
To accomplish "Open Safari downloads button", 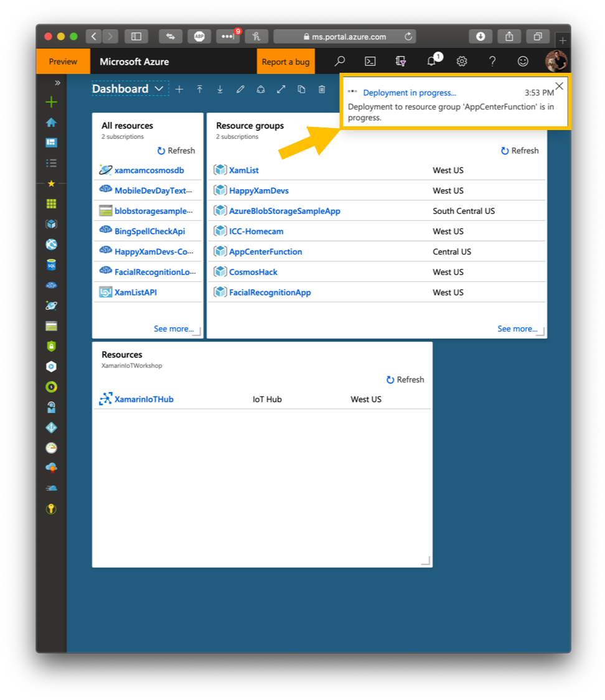I will pos(481,37).
